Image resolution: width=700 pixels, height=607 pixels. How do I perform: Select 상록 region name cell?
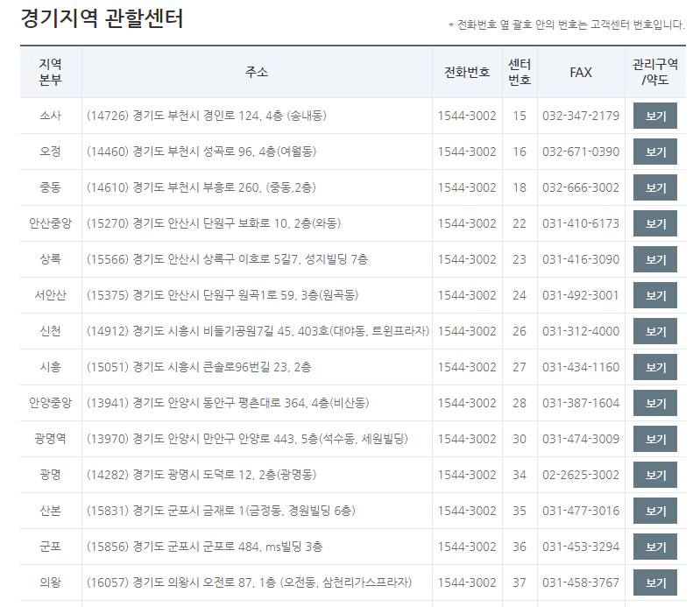(x=51, y=259)
